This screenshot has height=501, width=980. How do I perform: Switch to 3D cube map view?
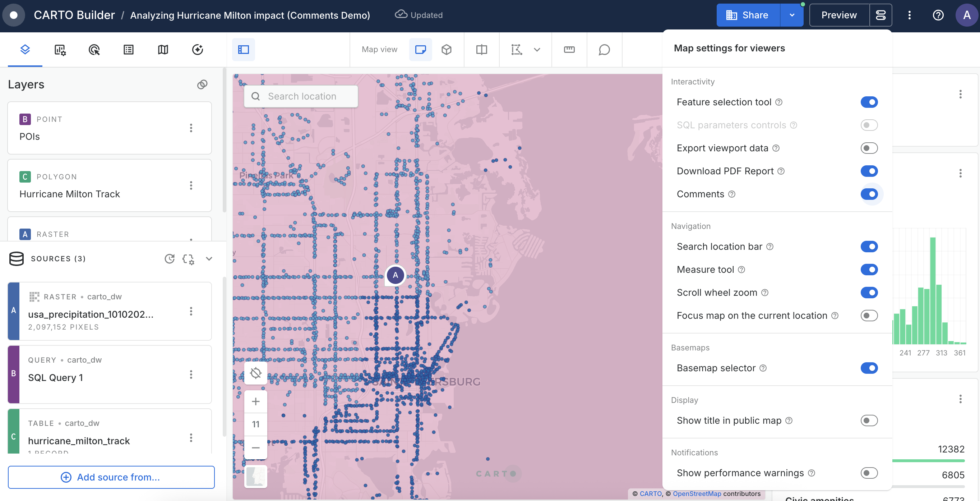point(446,50)
